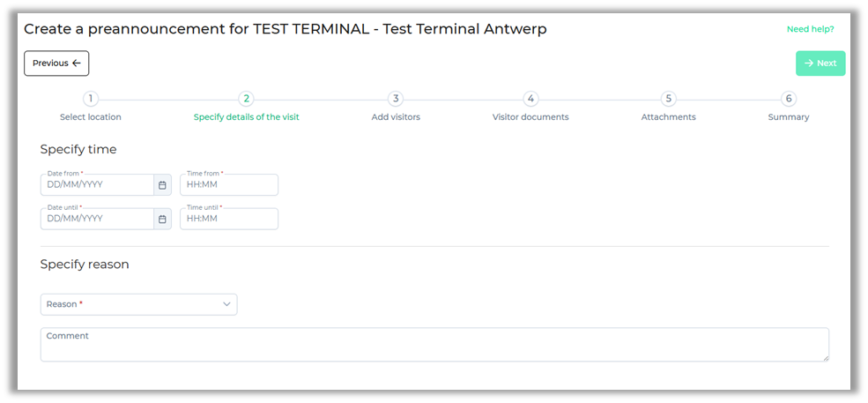
Task: Click step 2 circle in progress stepper
Action: [x=247, y=99]
